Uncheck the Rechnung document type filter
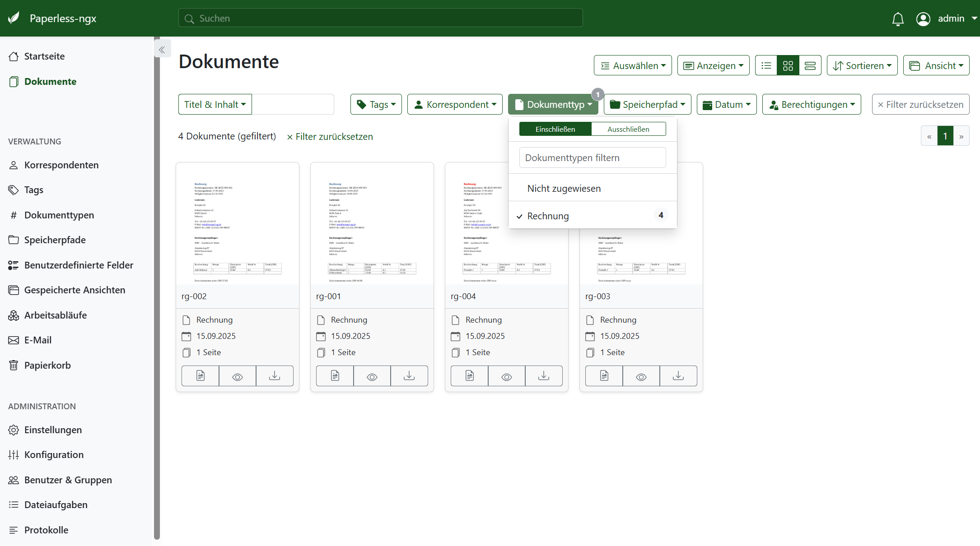 [x=548, y=216]
